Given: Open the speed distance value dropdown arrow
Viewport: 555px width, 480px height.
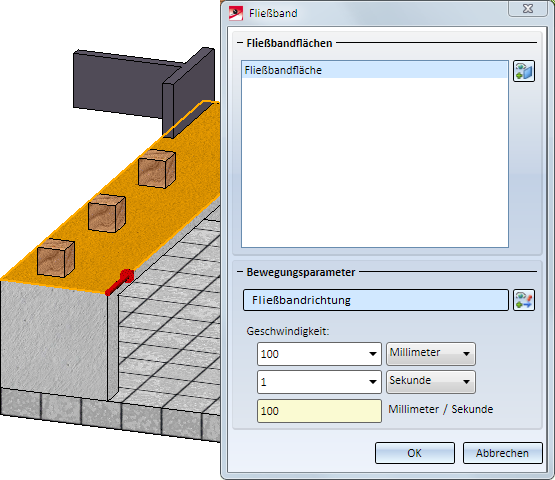Looking at the screenshot, I should (372, 354).
